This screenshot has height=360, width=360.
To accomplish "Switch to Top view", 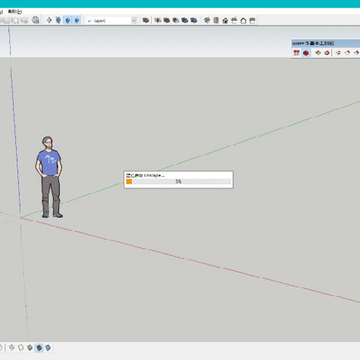I will click(x=216, y=20).
